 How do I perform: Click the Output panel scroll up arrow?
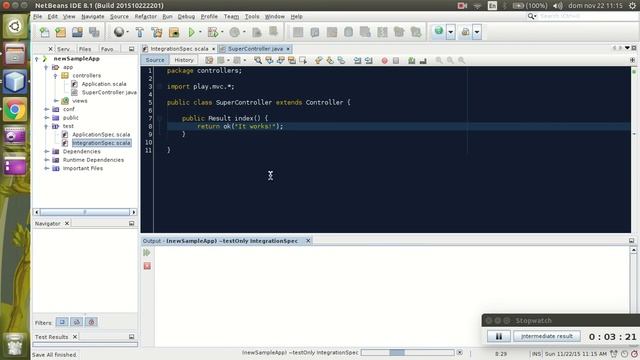pos(633,250)
